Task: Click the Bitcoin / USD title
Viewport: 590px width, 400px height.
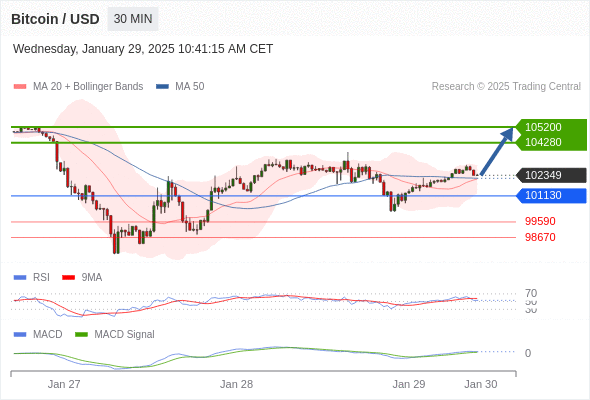Action: [x=55, y=19]
